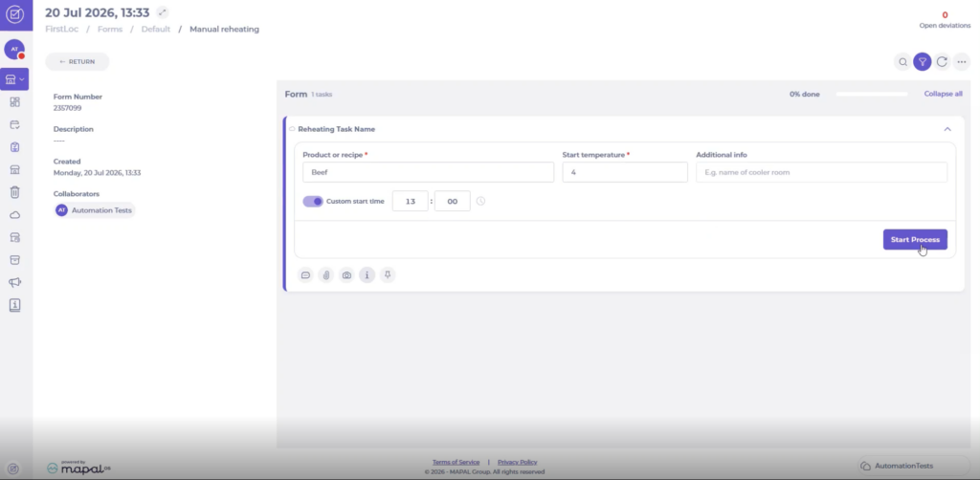This screenshot has width=980, height=480.
Task: Pin the task with the pushpin icon
Action: pyautogui.click(x=388, y=274)
